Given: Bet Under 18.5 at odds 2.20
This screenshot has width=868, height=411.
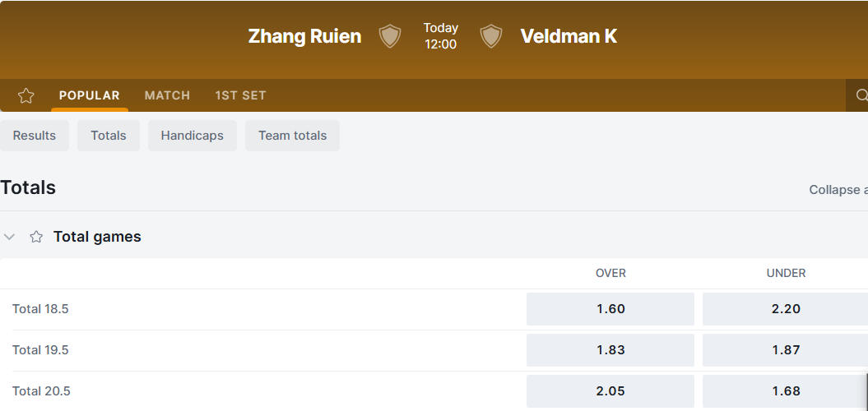Looking at the screenshot, I should (x=785, y=309).
